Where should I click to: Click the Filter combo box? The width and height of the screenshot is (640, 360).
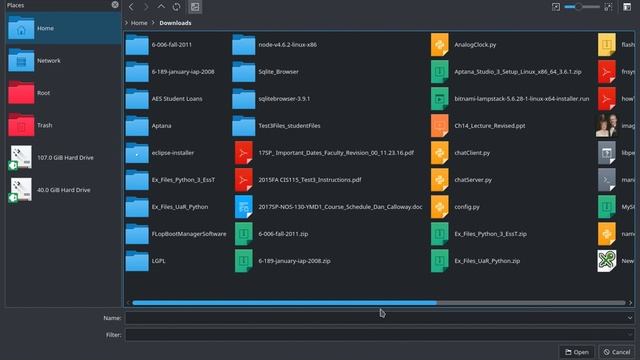click(380, 335)
